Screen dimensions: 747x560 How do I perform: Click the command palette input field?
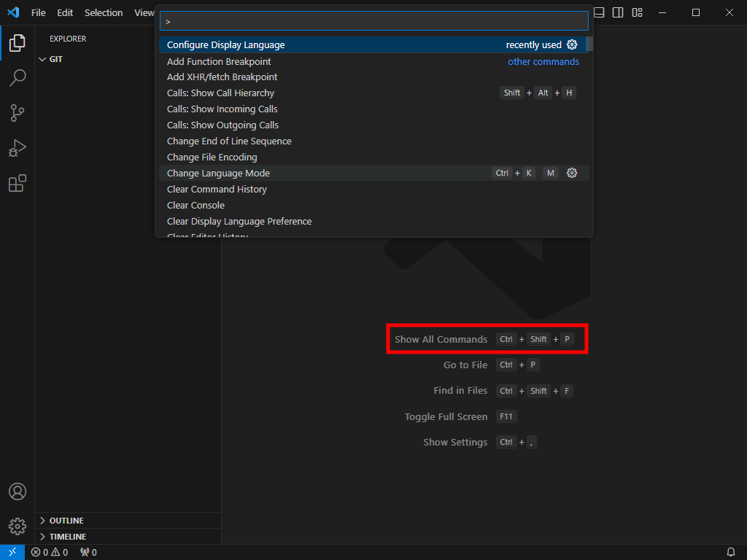pyautogui.click(x=374, y=21)
